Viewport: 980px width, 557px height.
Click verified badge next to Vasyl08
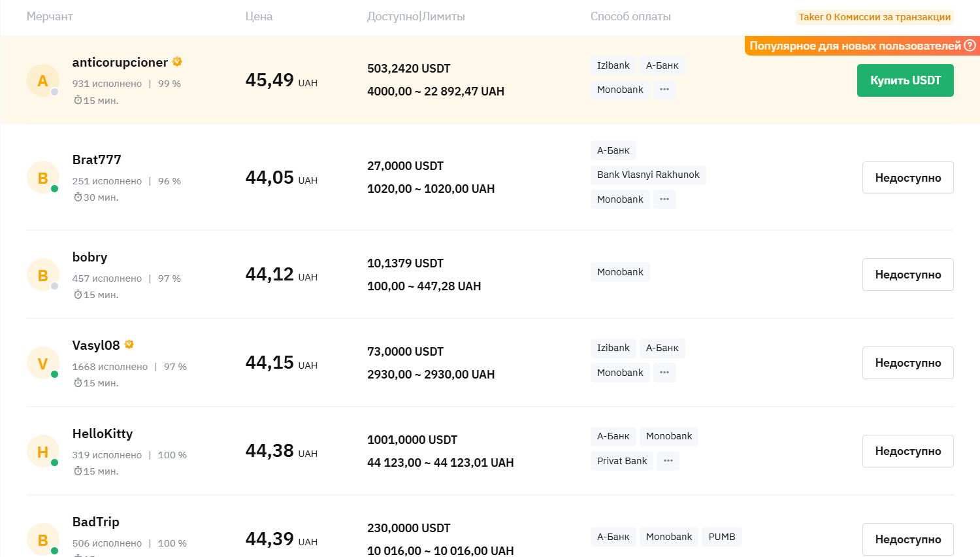click(x=129, y=345)
